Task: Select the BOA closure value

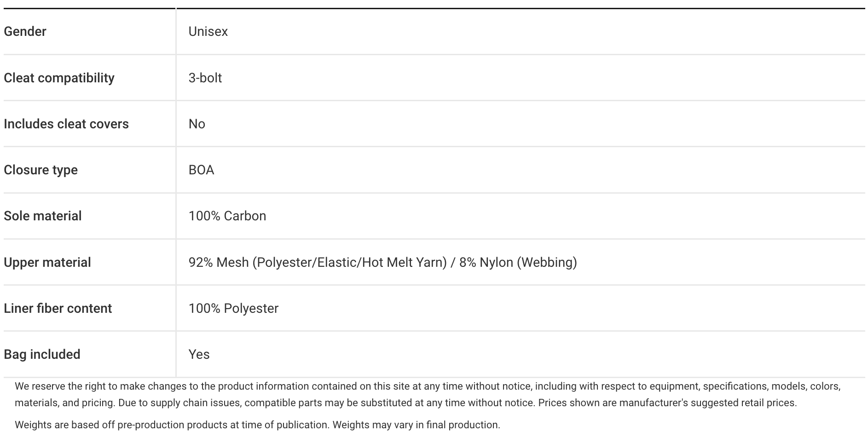Action: (x=201, y=170)
